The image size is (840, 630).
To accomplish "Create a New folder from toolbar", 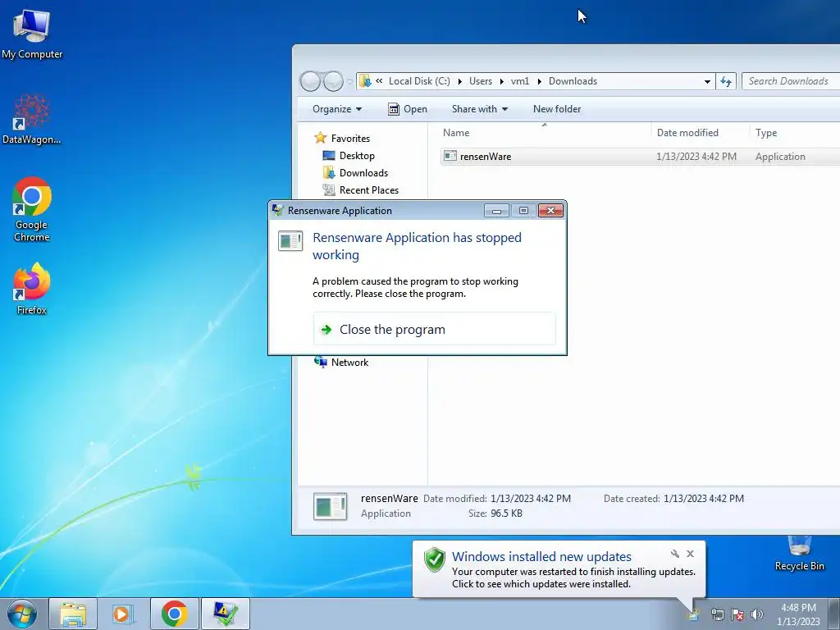I will click(x=557, y=109).
